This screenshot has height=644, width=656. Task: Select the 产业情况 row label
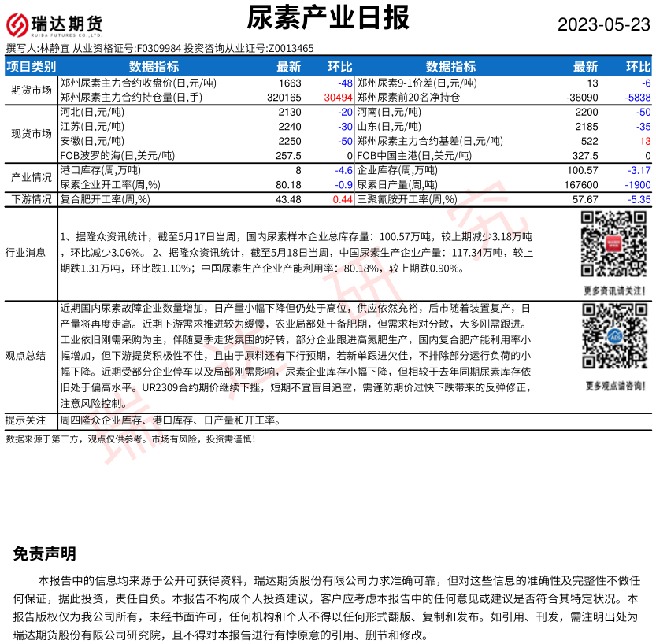coord(31,177)
